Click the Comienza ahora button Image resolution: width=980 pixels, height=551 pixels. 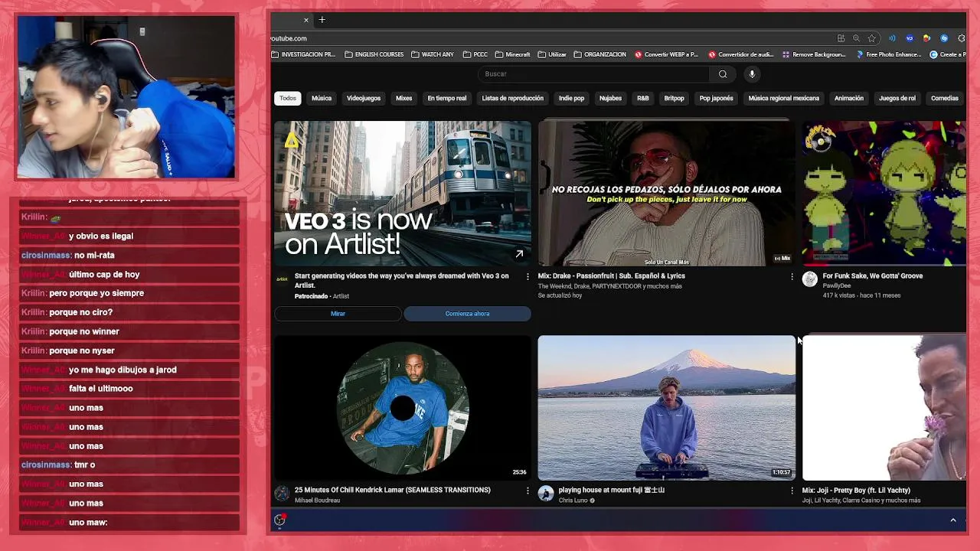[467, 314]
